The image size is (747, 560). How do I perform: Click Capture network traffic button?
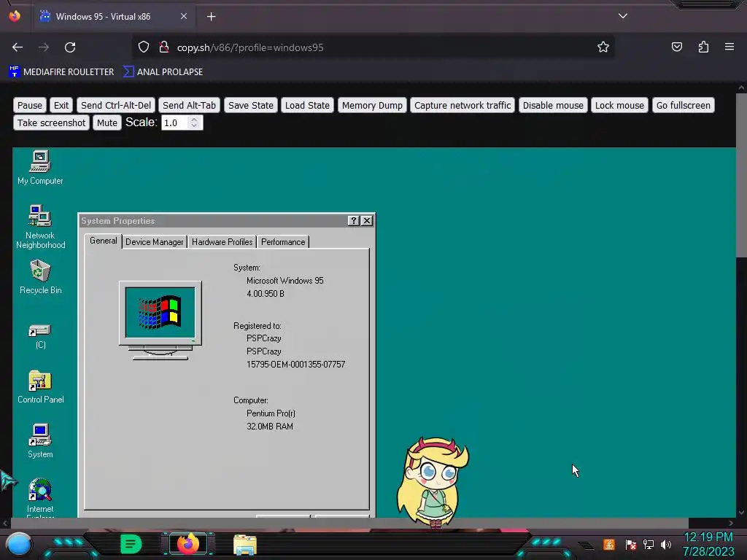tap(462, 105)
